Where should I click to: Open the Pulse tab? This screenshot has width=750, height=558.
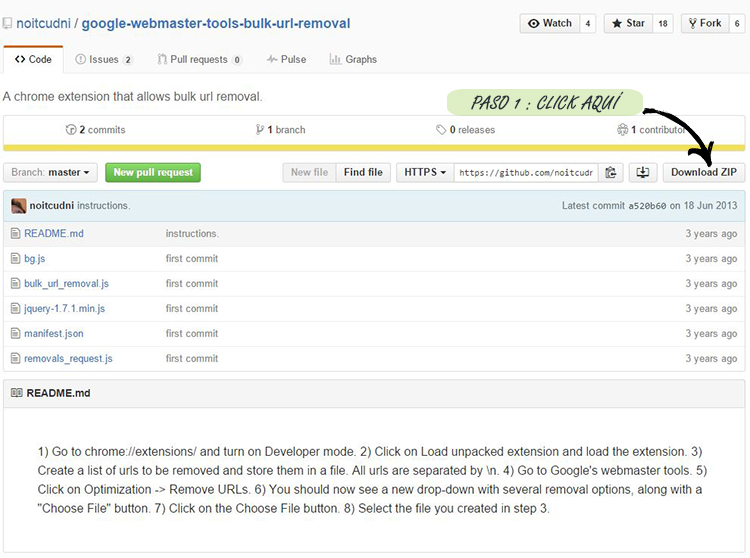(286, 59)
